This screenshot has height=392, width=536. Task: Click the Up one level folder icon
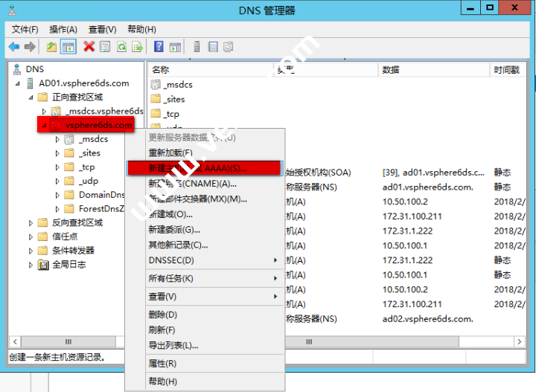51,47
